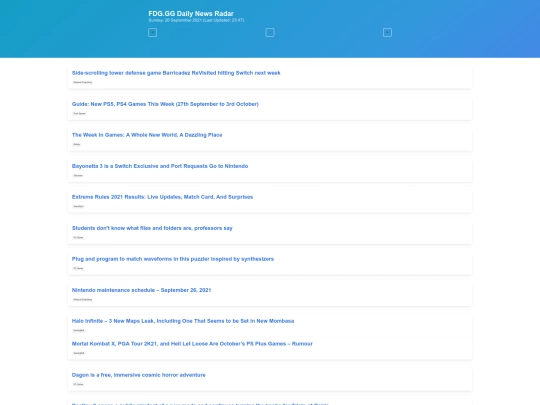
Task: Click the source tag under Nintendo maintenance schedule
Action: (x=83, y=299)
